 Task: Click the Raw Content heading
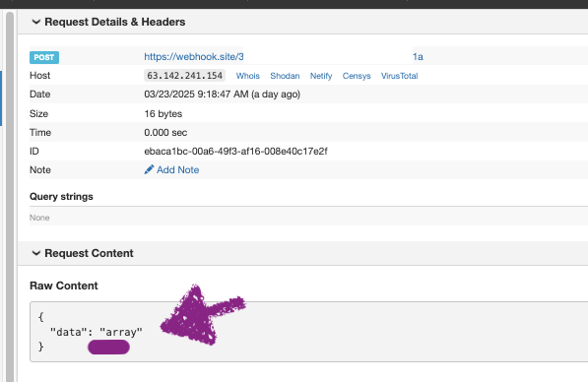pyautogui.click(x=64, y=286)
